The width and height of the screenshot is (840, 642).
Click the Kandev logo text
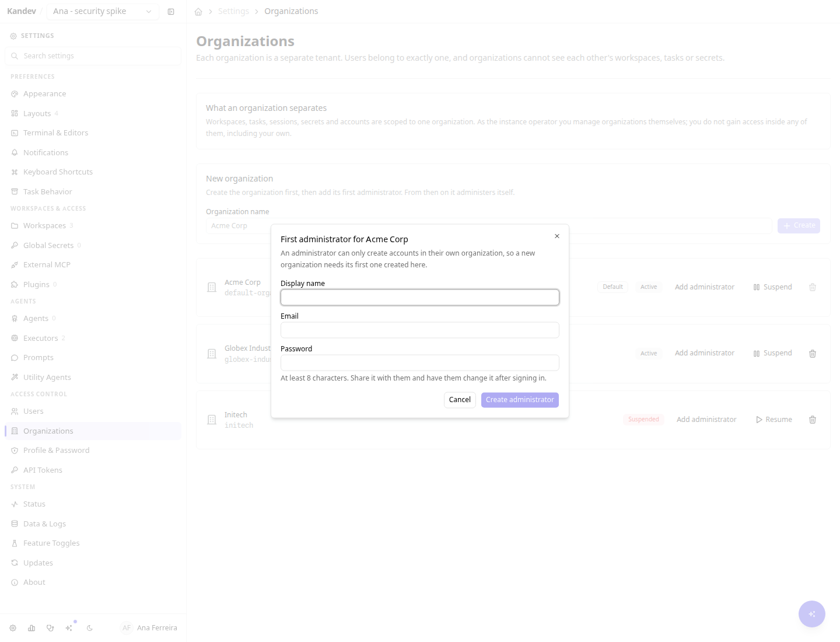click(x=22, y=11)
